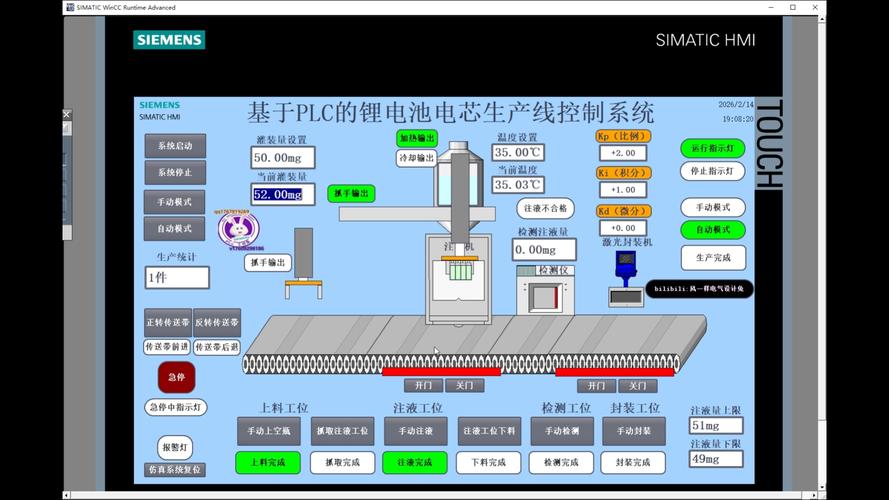Click the 检测仪 detector machine graphic
889x500 pixels.
tap(545, 290)
